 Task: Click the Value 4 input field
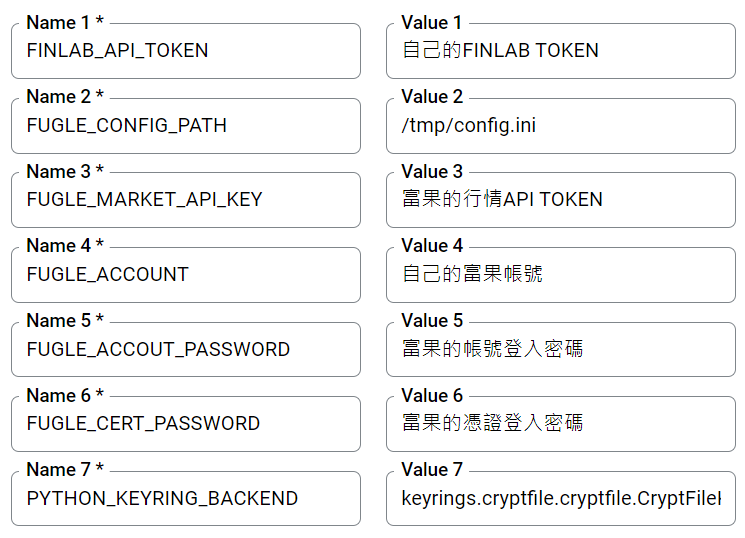560,275
